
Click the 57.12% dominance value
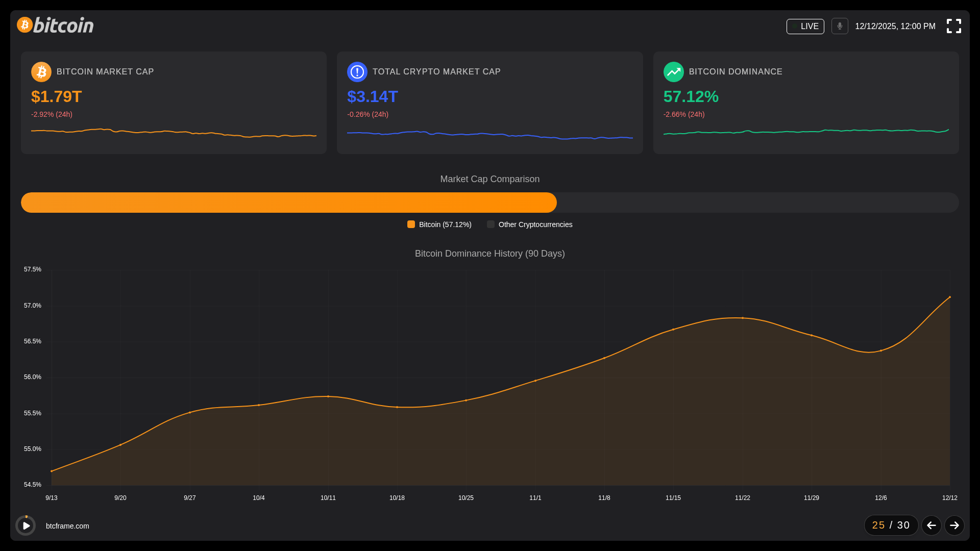(691, 96)
